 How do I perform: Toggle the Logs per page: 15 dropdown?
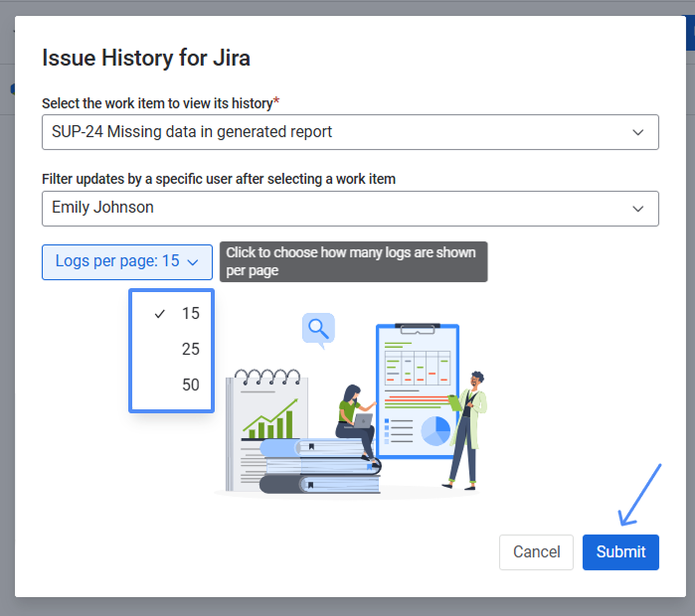click(x=126, y=261)
